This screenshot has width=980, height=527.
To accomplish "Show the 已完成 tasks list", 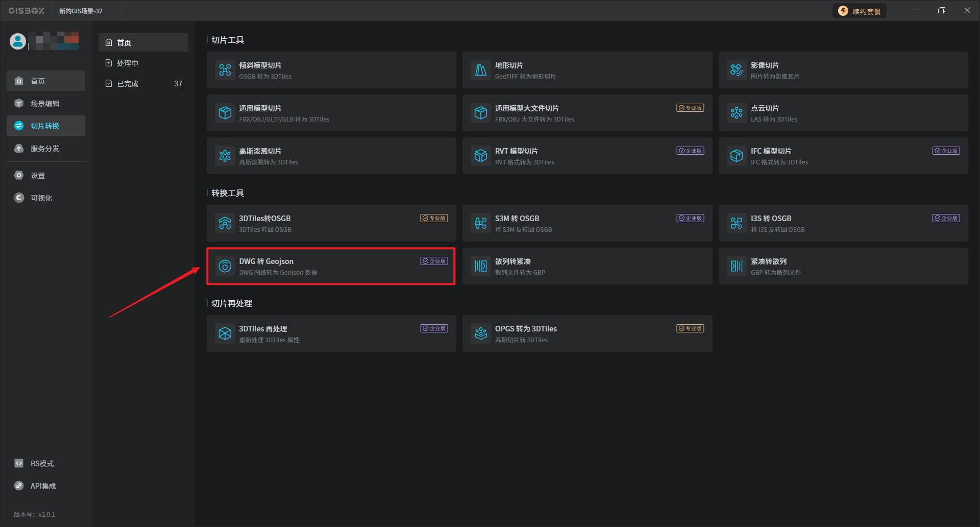I will tap(128, 84).
